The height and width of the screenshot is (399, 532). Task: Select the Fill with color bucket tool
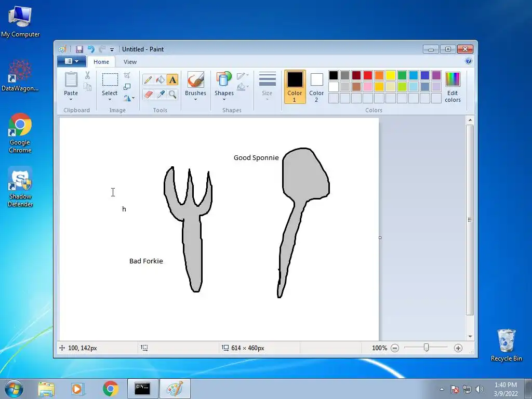coord(160,79)
